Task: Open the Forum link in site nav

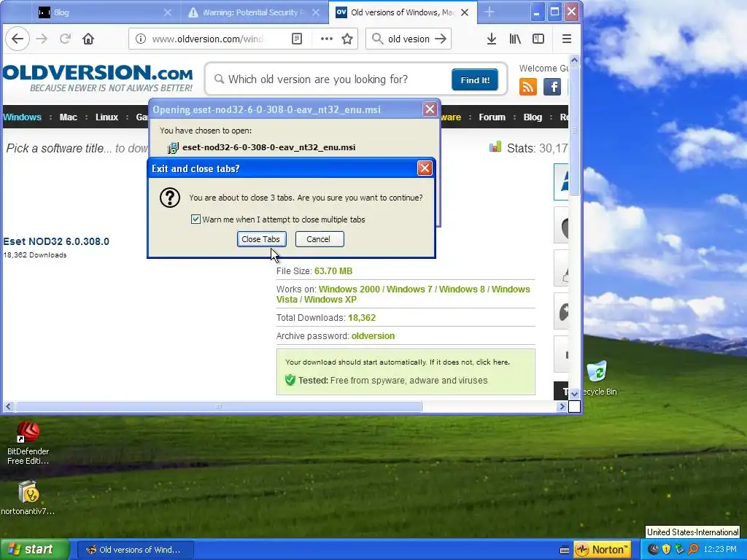Action: point(492,117)
